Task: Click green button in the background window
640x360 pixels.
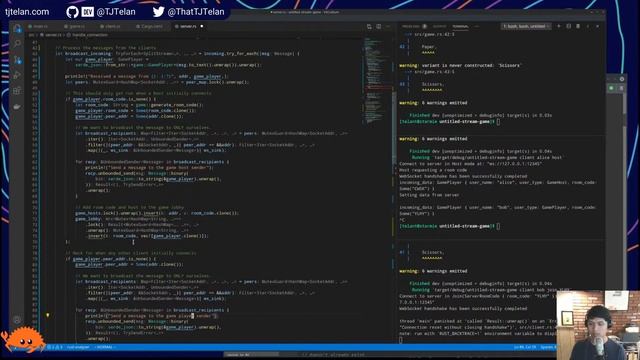Action: pos(611,88)
